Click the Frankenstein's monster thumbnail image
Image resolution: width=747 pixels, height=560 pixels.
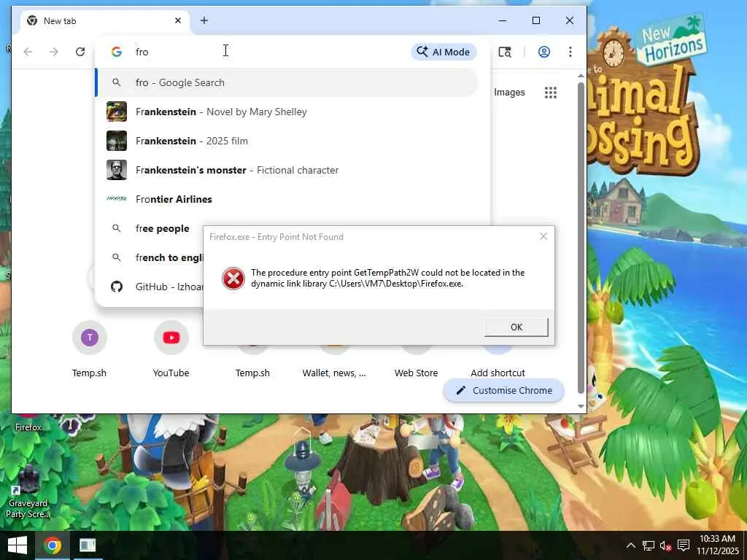pos(117,170)
